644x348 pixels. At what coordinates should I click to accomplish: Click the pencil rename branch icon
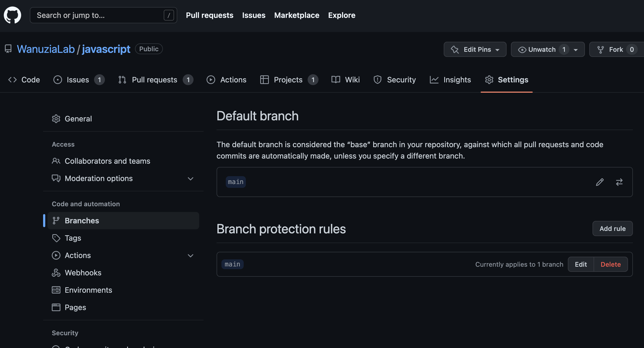600,182
